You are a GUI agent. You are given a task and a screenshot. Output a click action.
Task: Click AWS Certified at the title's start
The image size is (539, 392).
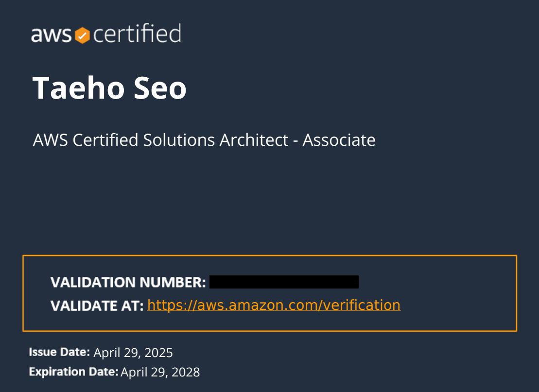tap(86, 140)
